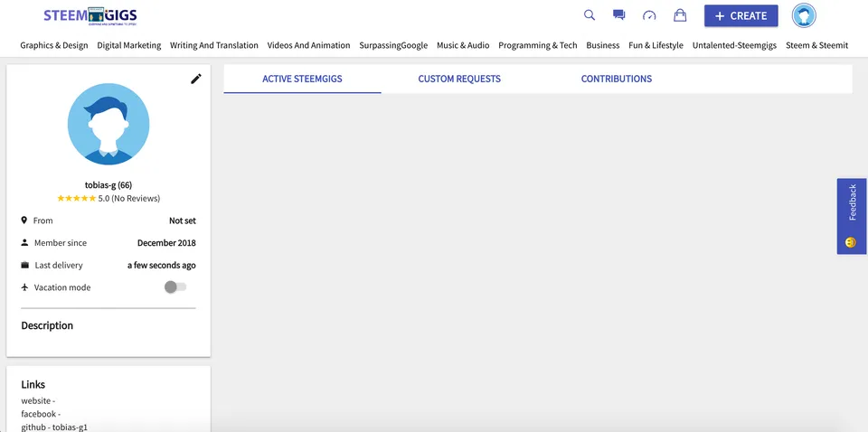Switch to Active Steemgigs tab

point(302,79)
